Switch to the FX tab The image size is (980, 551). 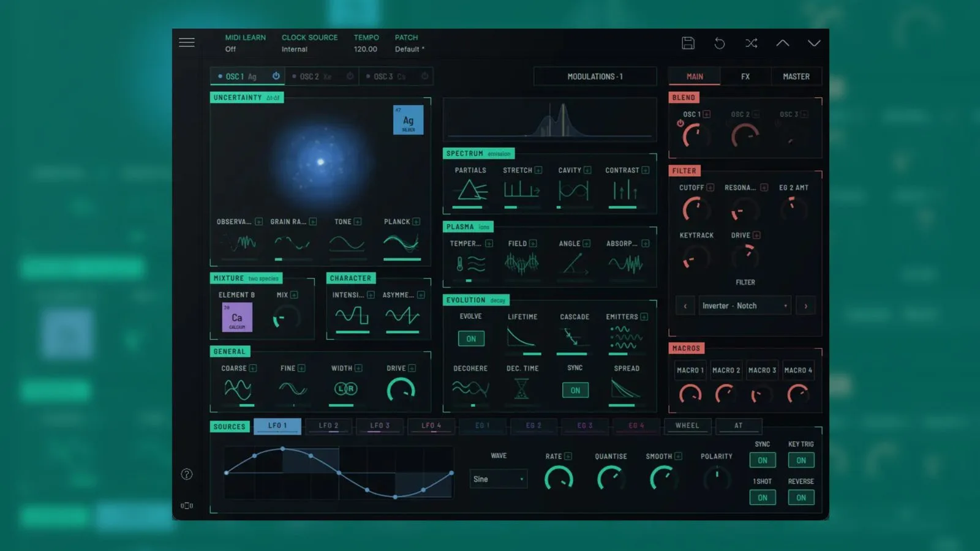pos(745,77)
